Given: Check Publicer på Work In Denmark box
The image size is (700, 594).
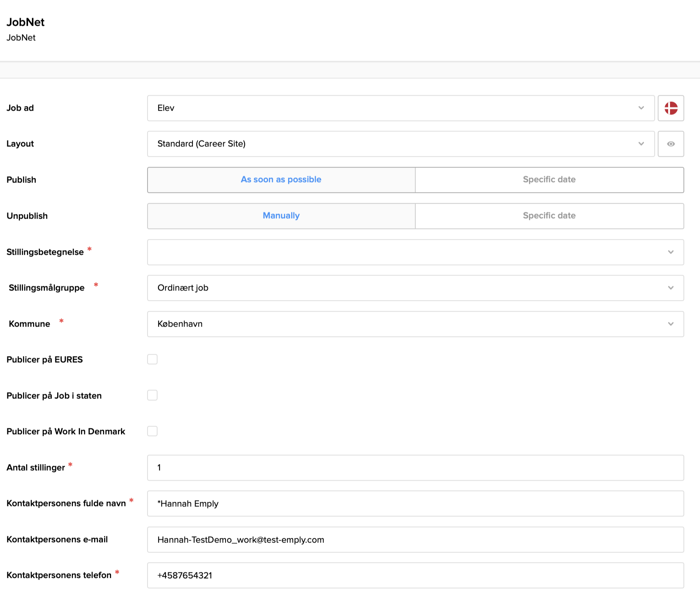Looking at the screenshot, I should coord(153,431).
